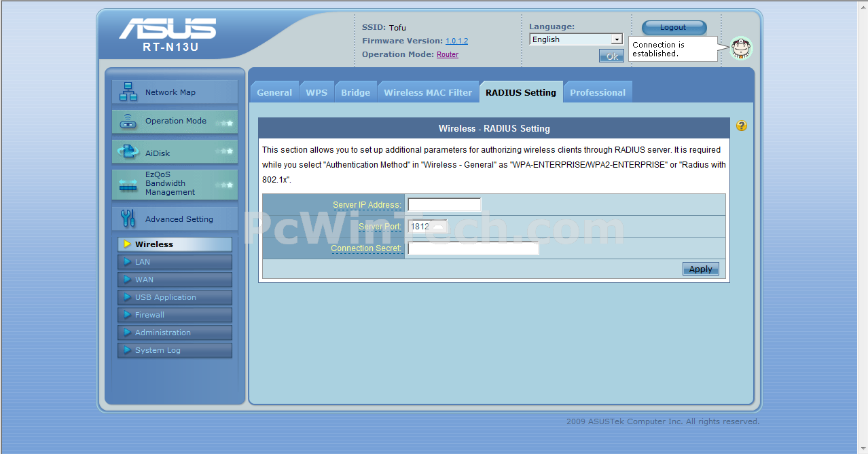Select the RADIUS Setting tab

click(x=521, y=92)
